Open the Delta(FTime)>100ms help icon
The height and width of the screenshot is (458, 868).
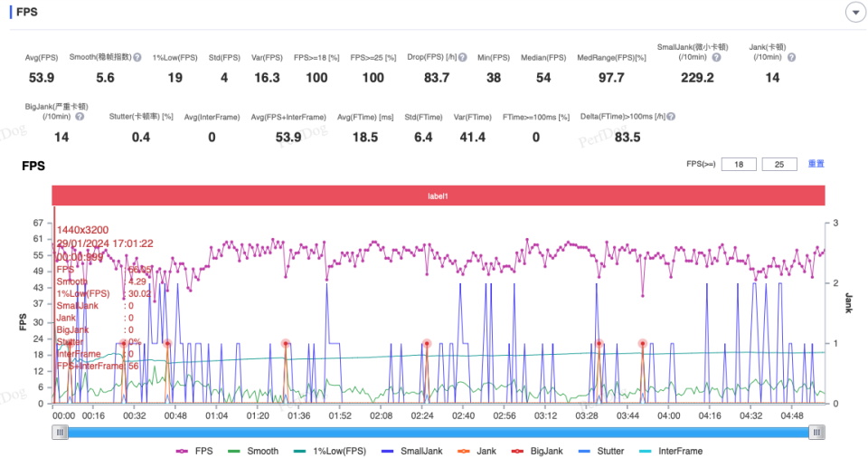coord(671,117)
